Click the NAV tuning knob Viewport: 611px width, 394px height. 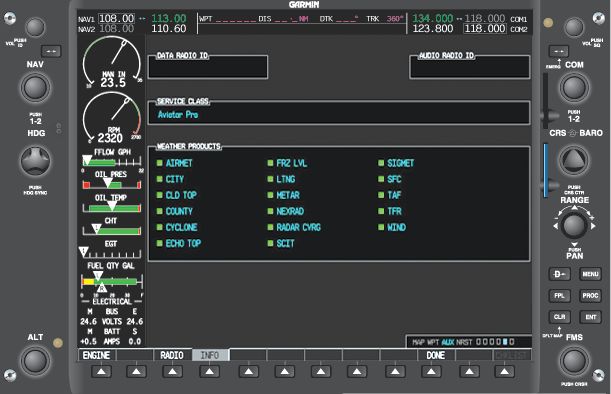(35, 88)
